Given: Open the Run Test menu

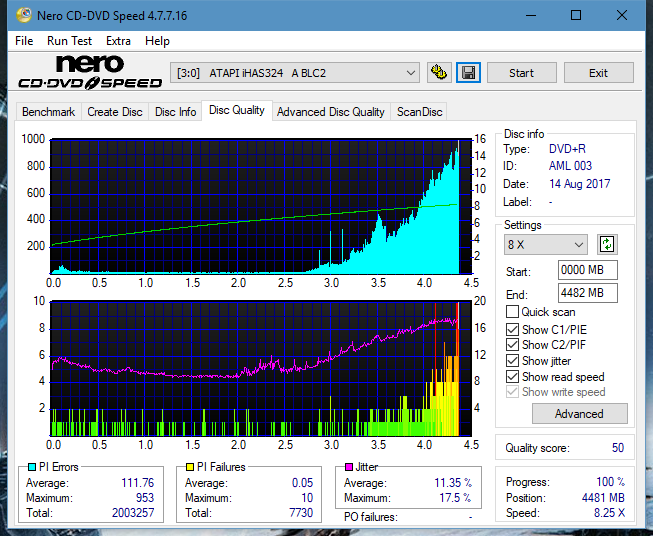Looking at the screenshot, I should click(x=69, y=41).
